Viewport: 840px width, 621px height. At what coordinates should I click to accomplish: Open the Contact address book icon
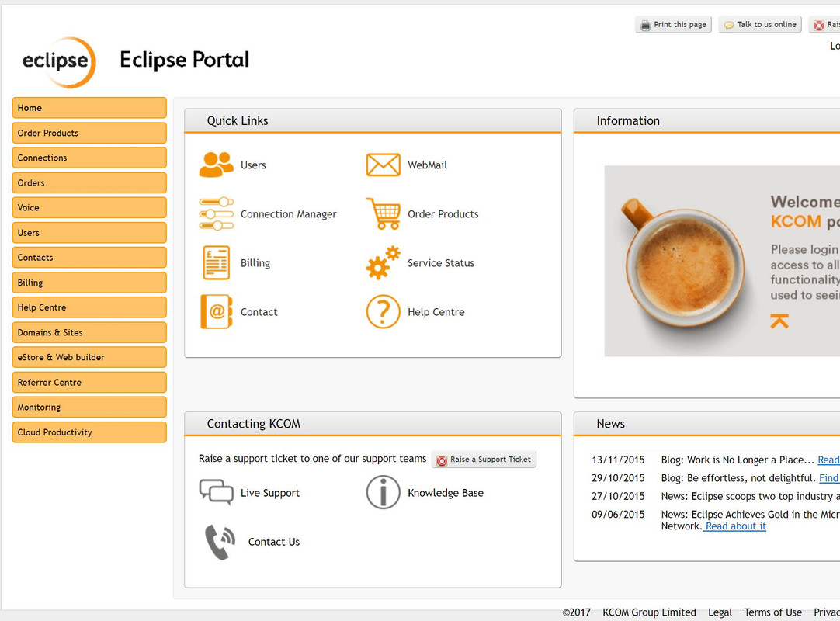click(217, 311)
